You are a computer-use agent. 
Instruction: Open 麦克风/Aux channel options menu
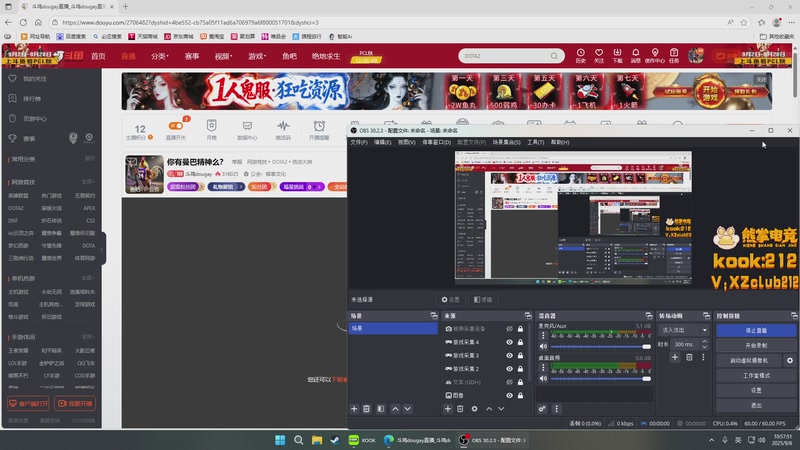coord(543,335)
